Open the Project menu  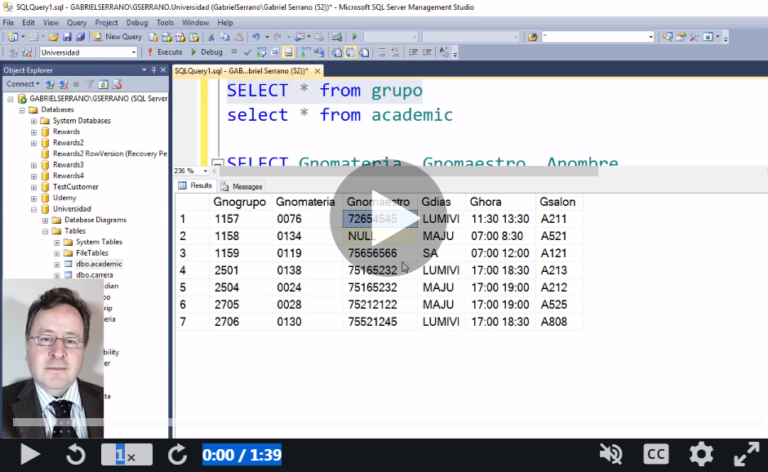pyautogui.click(x=106, y=23)
